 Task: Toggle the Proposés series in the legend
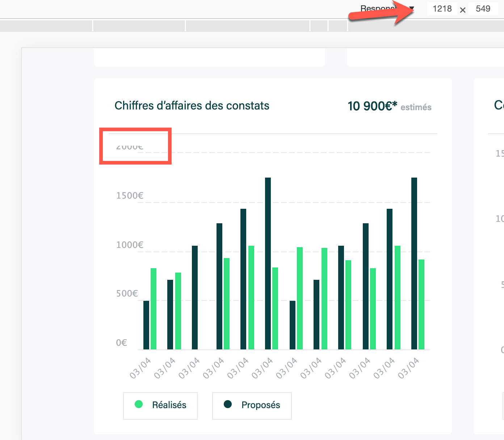(x=252, y=406)
